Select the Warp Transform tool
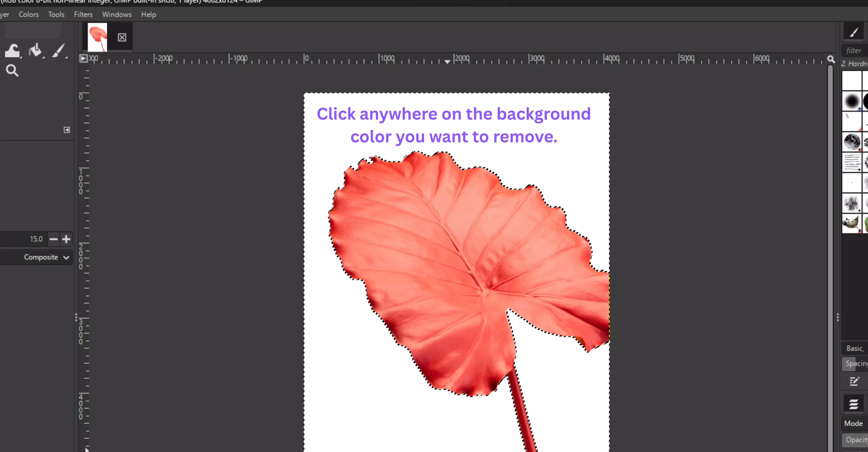The height and width of the screenshot is (452, 868). click(x=12, y=51)
